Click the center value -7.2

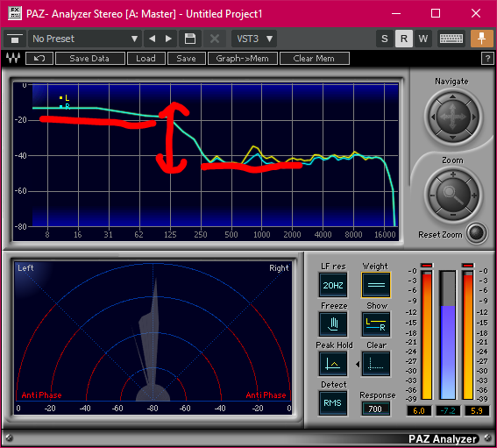click(x=448, y=410)
